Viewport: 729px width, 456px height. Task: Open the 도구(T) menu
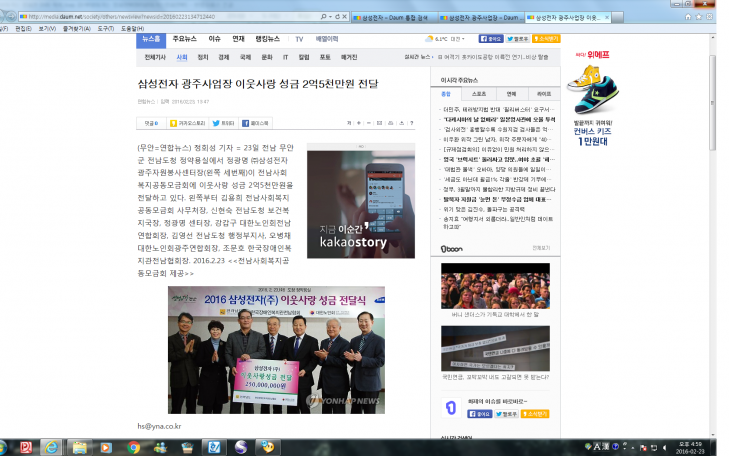106,29
